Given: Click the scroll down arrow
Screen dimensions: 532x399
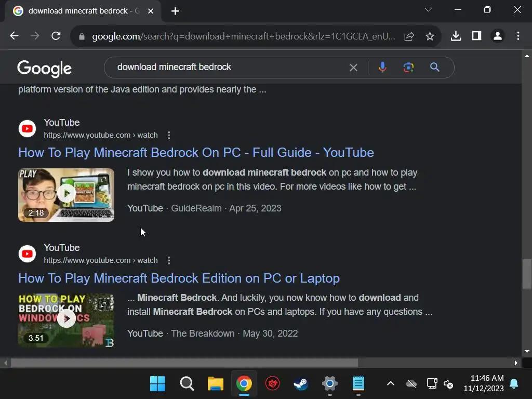Looking at the screenshot, I should click(x=527, y=352).
